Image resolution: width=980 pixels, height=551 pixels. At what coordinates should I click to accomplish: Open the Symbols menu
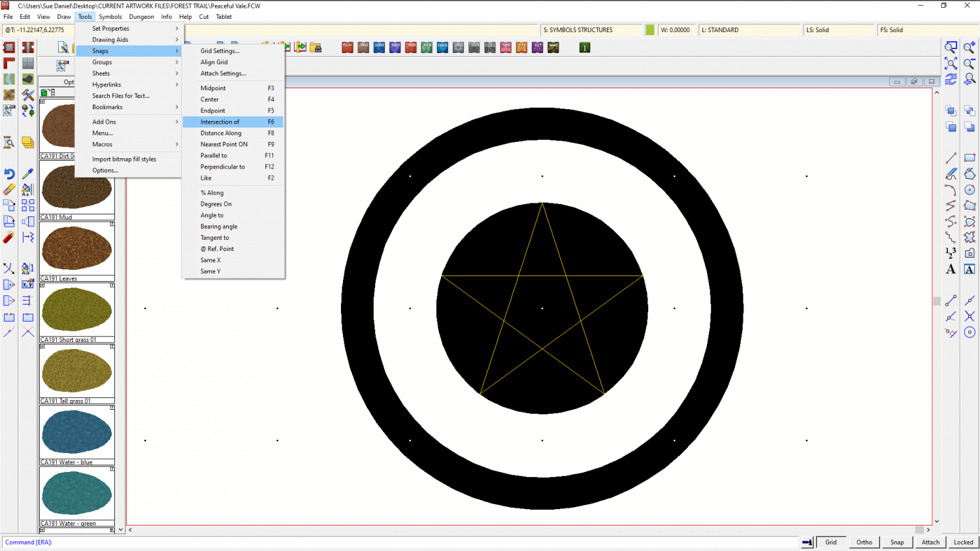(110, 17)
